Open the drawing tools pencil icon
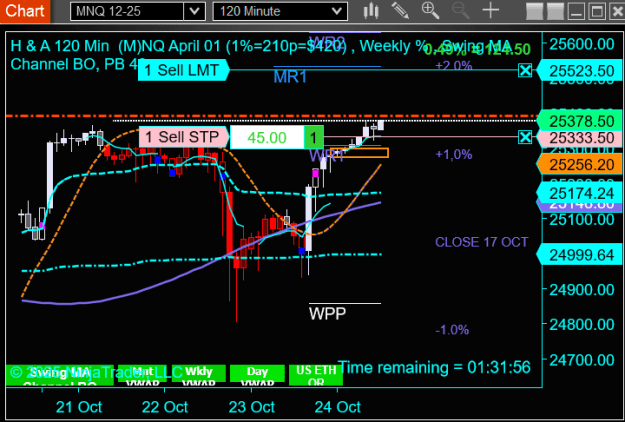 (401, 11)
